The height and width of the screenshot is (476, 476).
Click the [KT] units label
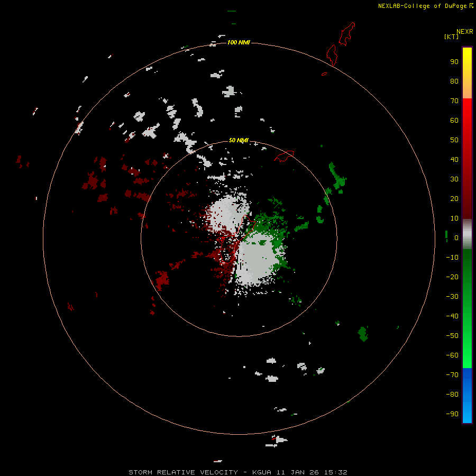coord(451,36)
